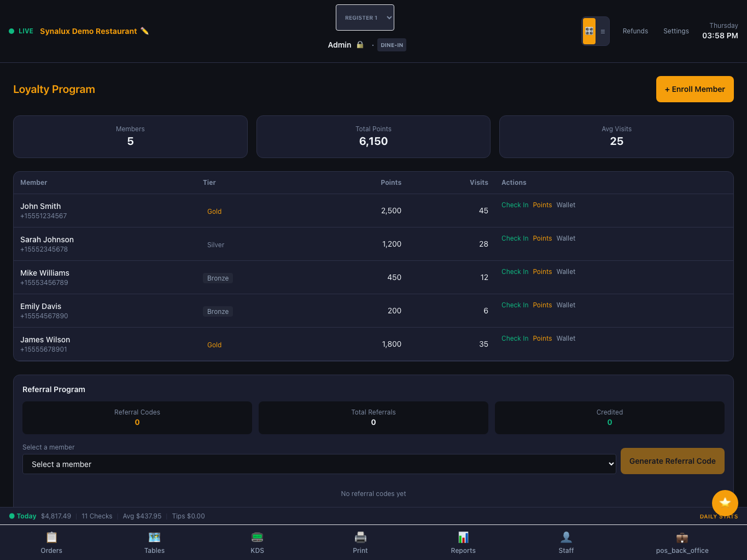Viewport: 747px width, 560px height.
Task: Click the Total Points 6,150 card
Action: coord(373,137)
